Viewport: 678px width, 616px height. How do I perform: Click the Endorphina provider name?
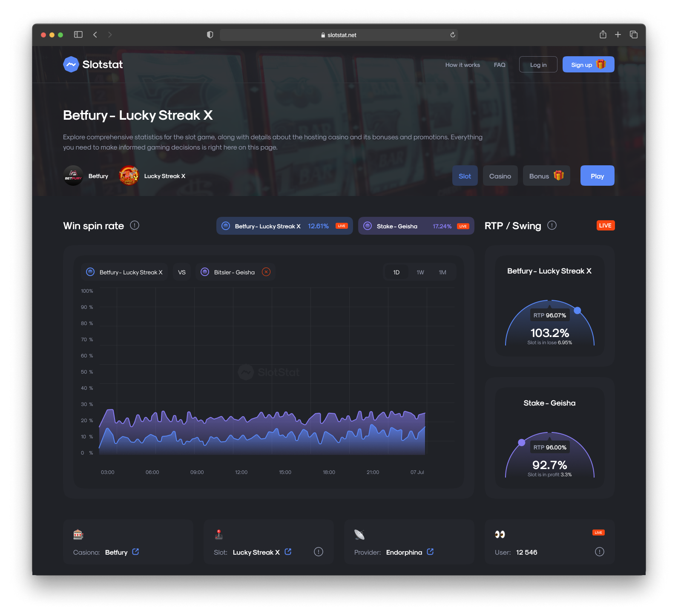(x=404, y=552)
